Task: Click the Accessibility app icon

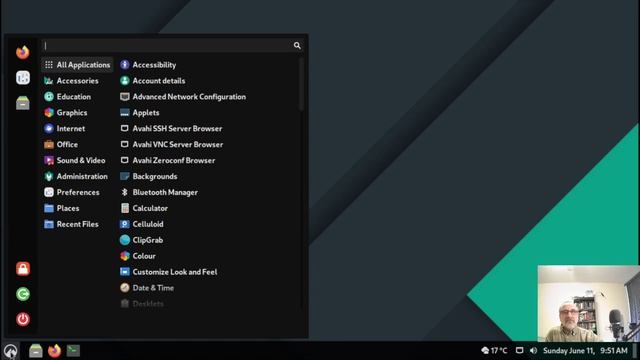Action: 125,65
